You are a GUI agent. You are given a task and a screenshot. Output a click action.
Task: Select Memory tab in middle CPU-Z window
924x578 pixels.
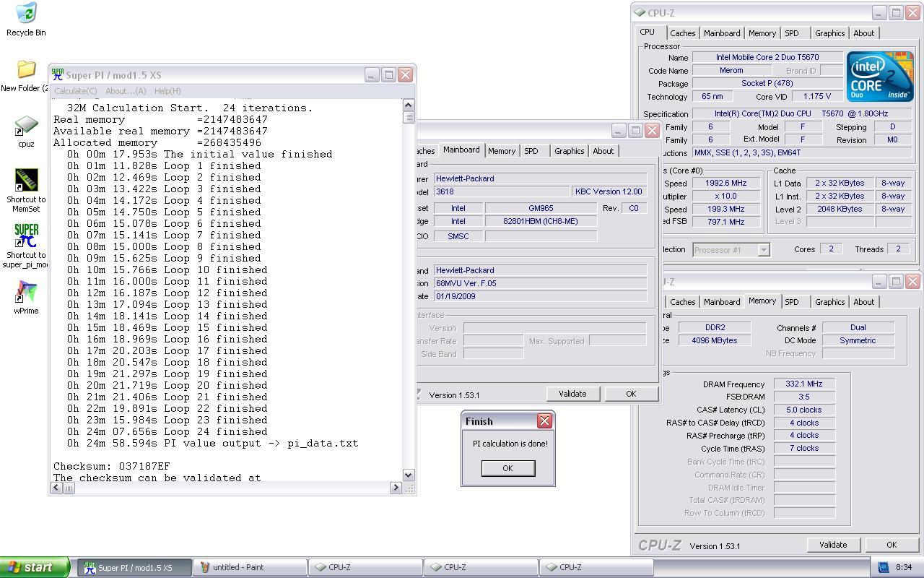click(501, 151)
